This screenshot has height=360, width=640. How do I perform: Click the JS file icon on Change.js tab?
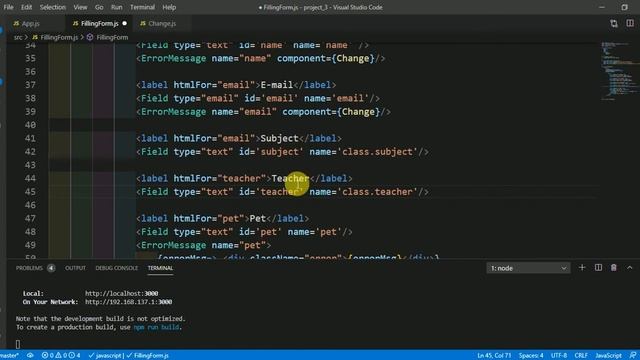pyautogui.click(x=142, y=24)
